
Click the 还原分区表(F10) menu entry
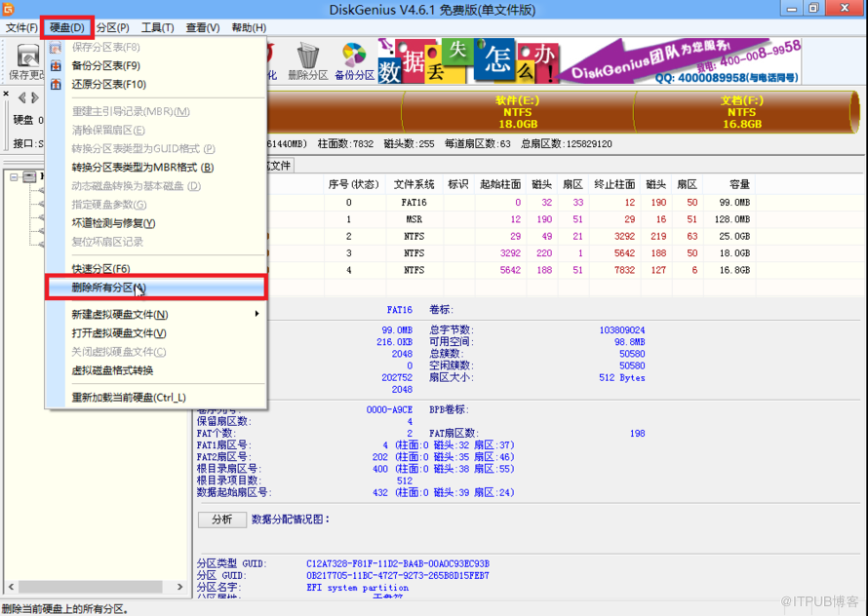(108, 84)
